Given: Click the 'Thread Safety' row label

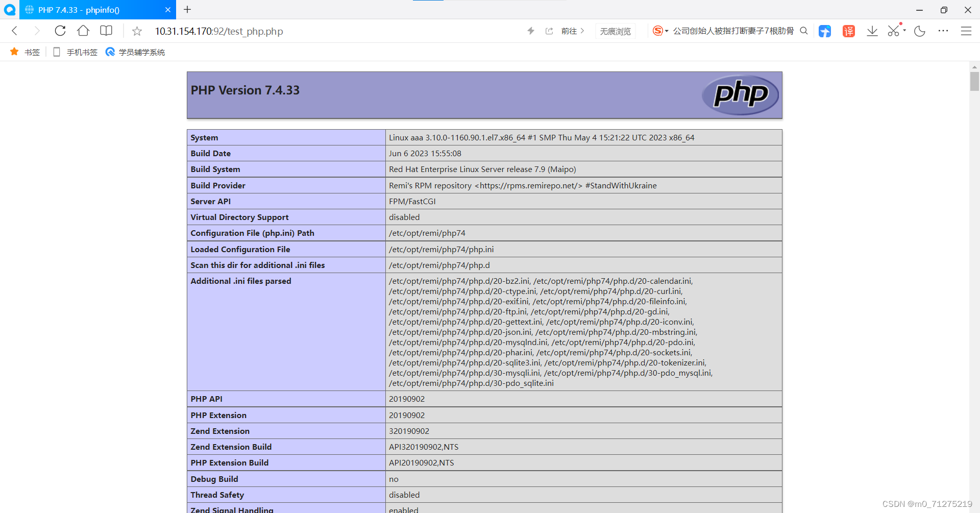Looking at the screenshot, I should [x=217, y=495].
